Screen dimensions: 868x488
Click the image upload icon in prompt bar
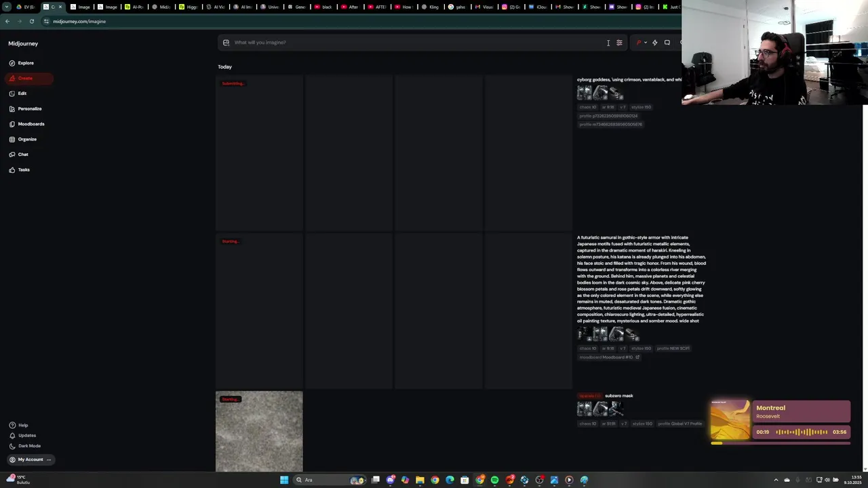pyautogui.click(x=226, y=43)
